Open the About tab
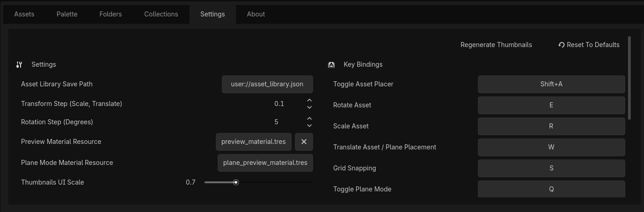The image size is (644, 212). click(x=256, y=14)
